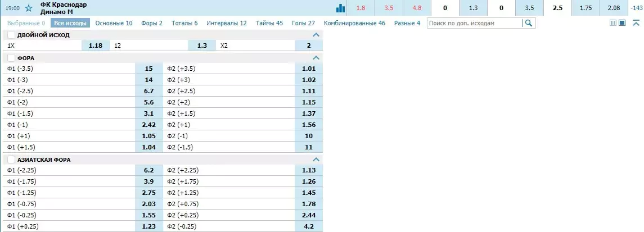This screenshot has height=232, width=644.
Task: Pick Asian Ф1 (-2.25) odds 6.2
Action: (149, 171)
